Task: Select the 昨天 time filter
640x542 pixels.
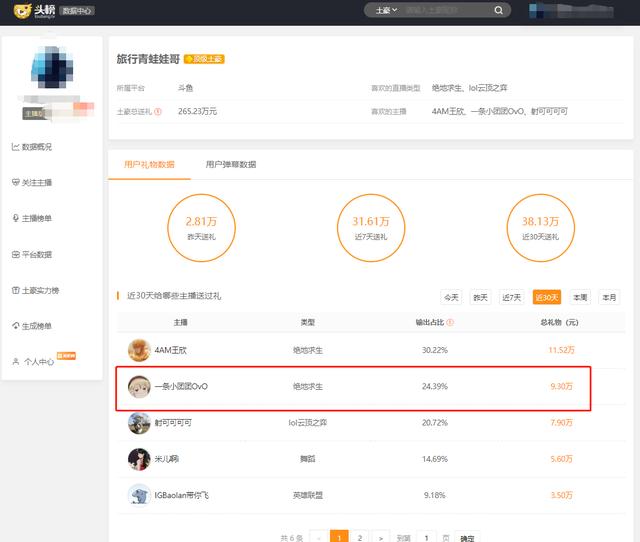Action: coord(480,297)
